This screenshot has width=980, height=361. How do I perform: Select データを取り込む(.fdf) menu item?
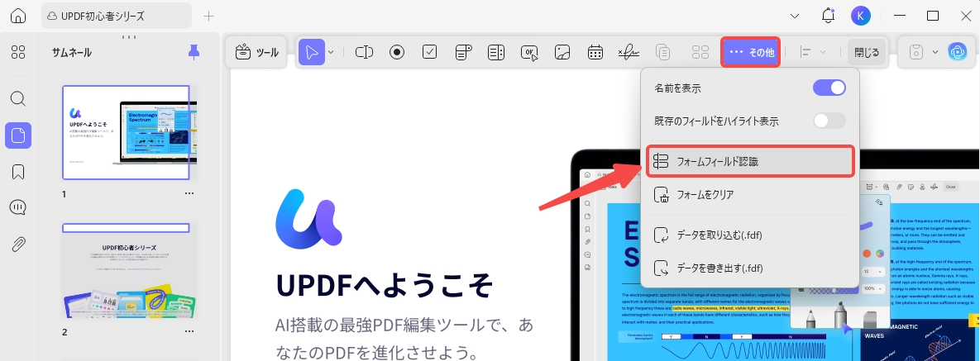click(x=750, y=235)
